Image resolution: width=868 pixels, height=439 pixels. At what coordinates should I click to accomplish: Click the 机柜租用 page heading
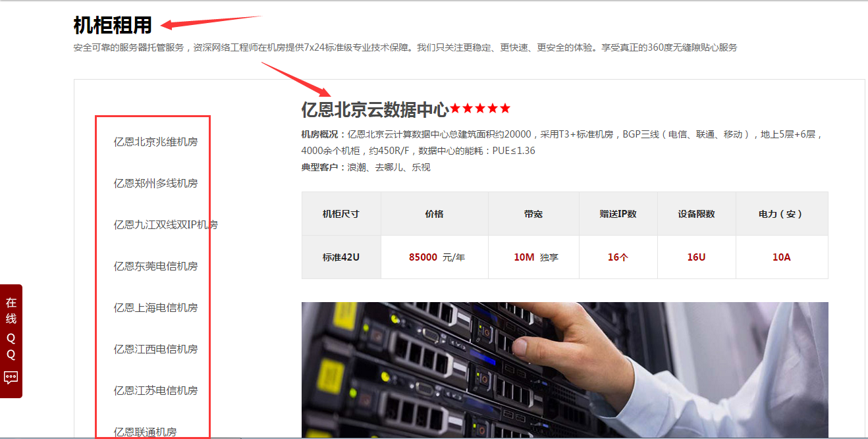[x=113, y=26]
